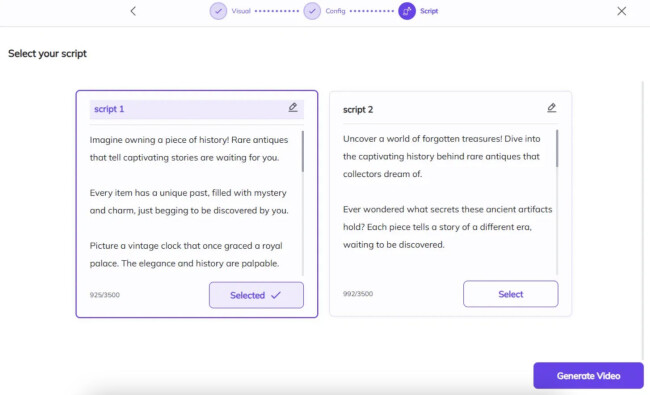Click the Script step icon circle
This screenshot has width=650, height=395.
coord(407,11)
